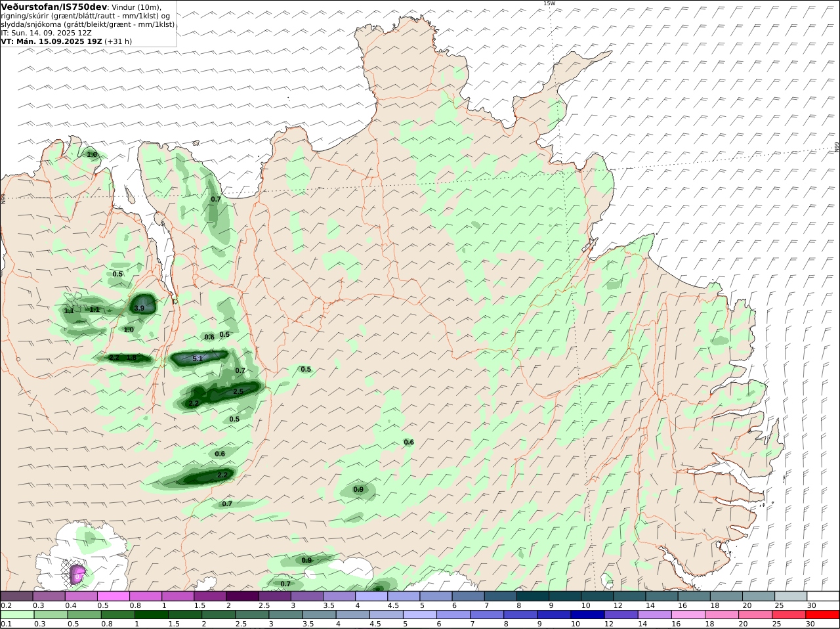Click the 5.1 precipitation value on the map
The image size is (840, 629).
(x=198, y=358)
